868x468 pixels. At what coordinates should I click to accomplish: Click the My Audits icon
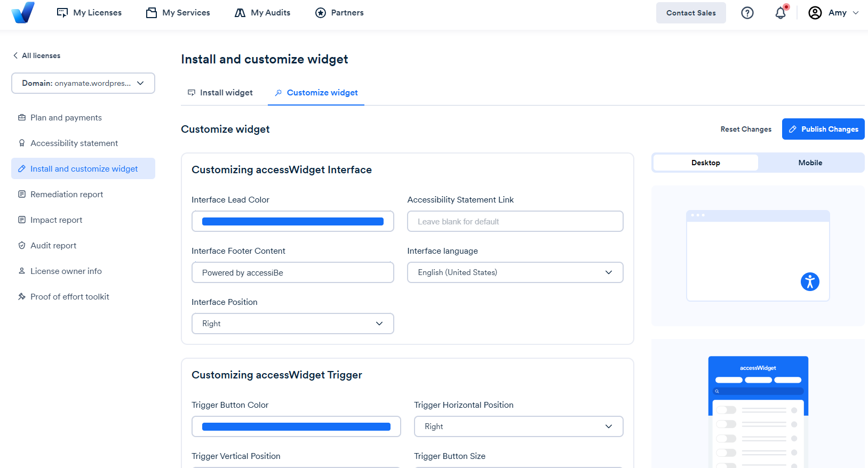(x=240, y=13)
